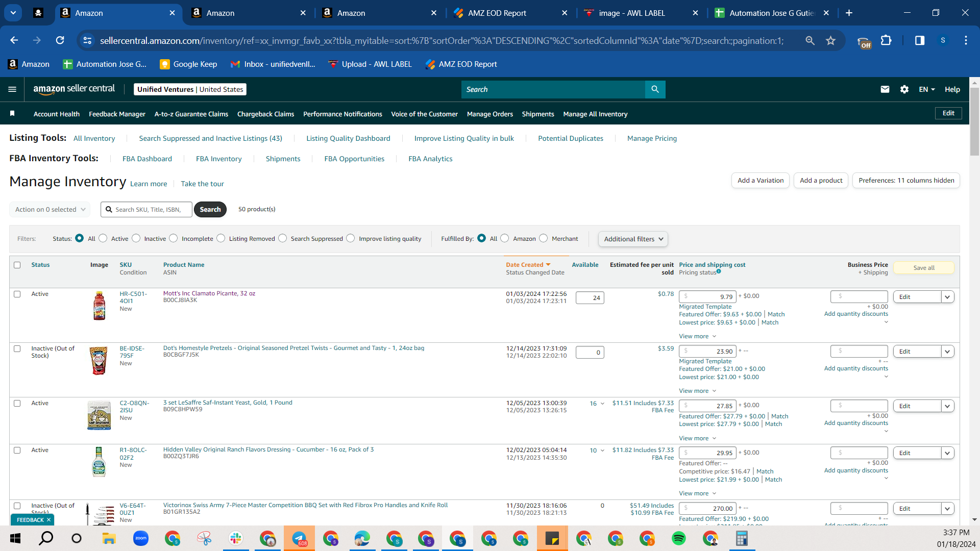Check the select-all checkbox in table header
This screenshot has width=980, height=551.
pyautogui.click(x=17, y=265)
